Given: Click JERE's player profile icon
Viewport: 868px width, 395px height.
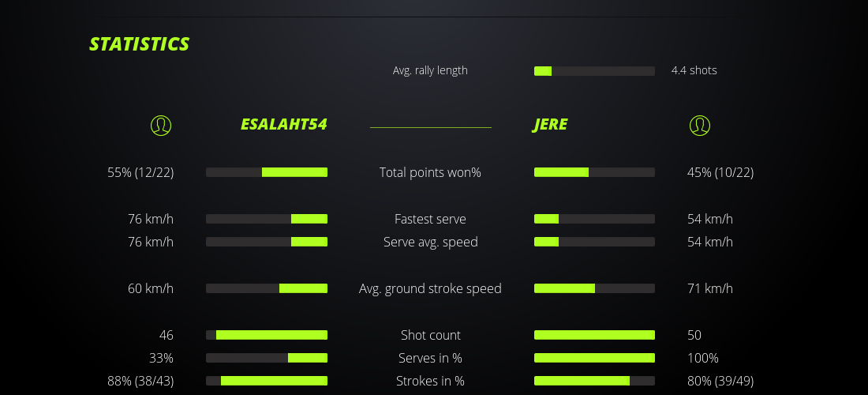Looking at the screenshot, I should pyautogui.click(x=699, y=125).
